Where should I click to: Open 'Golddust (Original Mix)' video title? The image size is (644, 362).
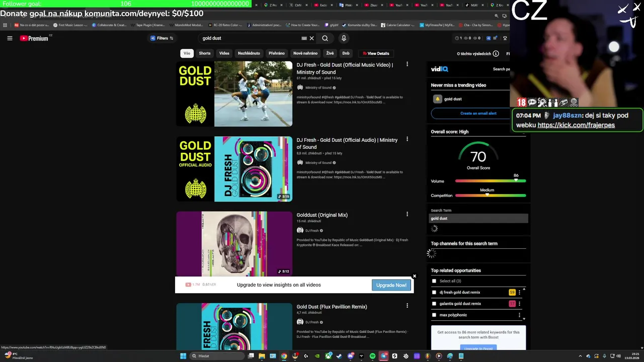[x=322, y=215]
